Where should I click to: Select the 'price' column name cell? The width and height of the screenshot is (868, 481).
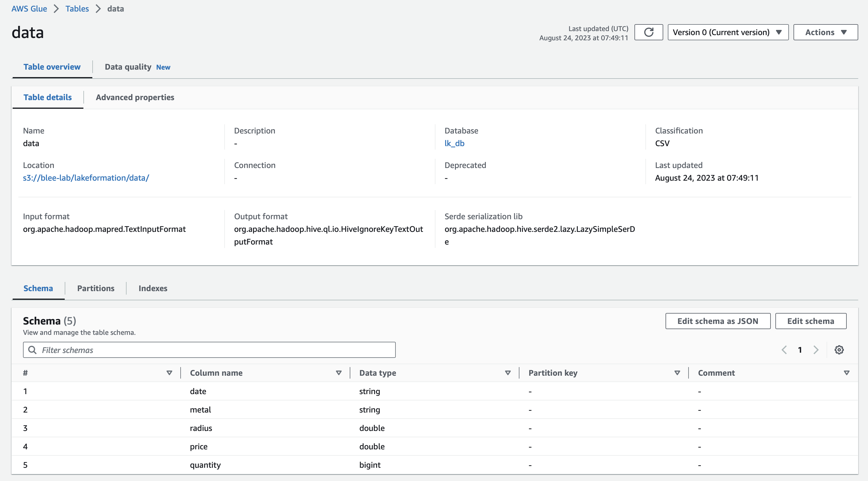coord(198,446)
